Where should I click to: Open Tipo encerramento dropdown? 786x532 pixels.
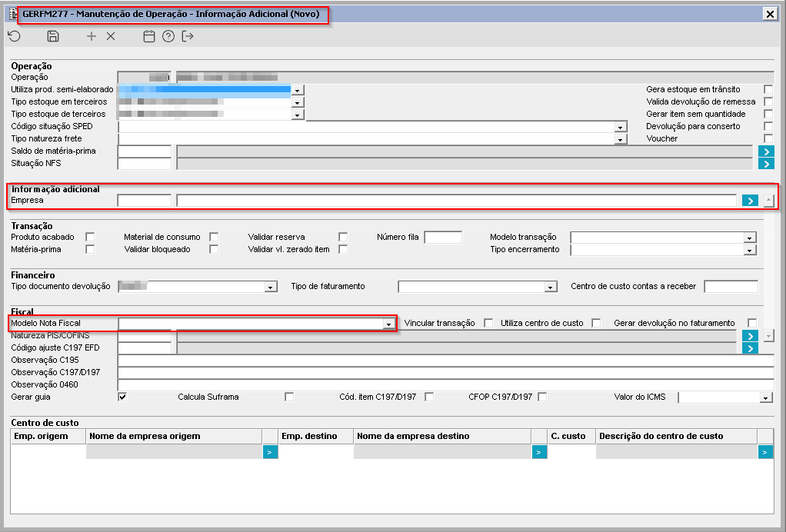click(749, 250)
